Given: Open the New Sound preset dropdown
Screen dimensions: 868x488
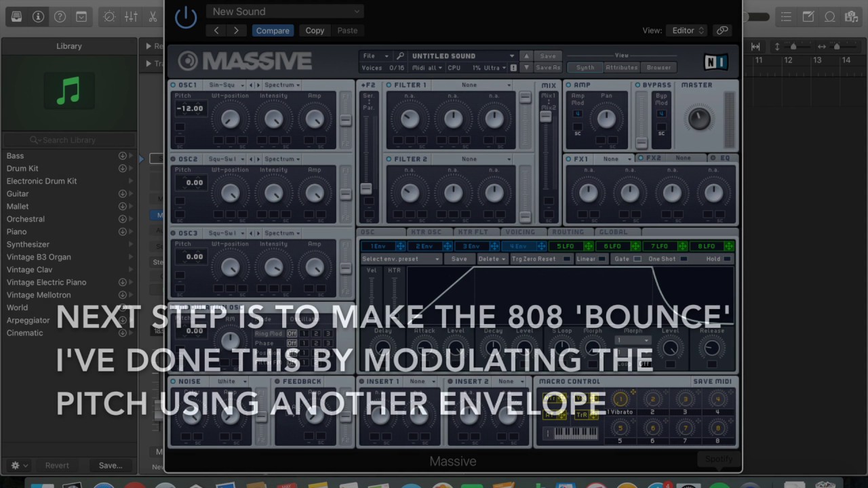Looking at the screenshot, I should tap(285, 12).
